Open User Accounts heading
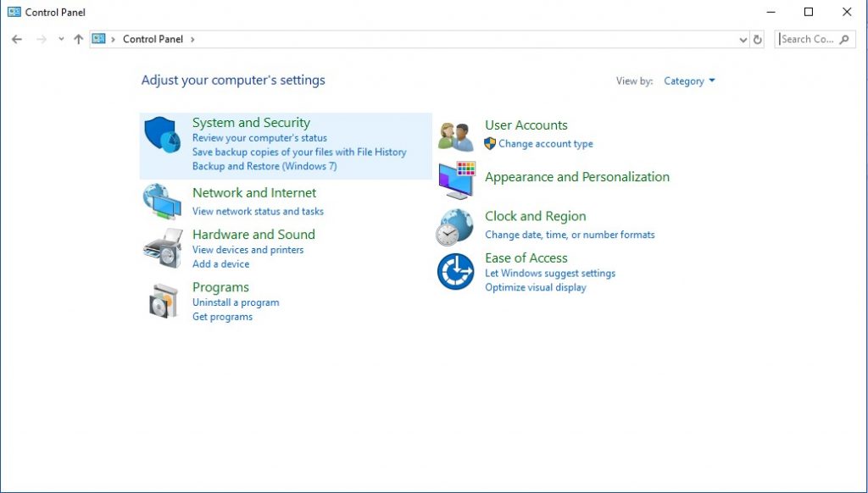This screenshot has width=868, height=493. [526, 125]
